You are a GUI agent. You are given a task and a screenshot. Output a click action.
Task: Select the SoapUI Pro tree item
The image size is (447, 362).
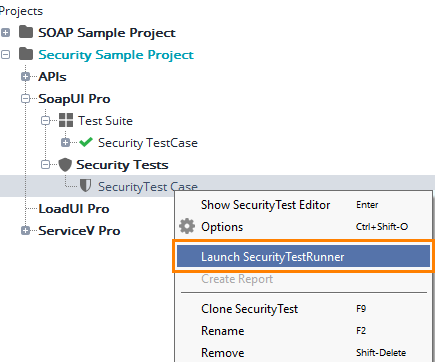tap(74, 99)
